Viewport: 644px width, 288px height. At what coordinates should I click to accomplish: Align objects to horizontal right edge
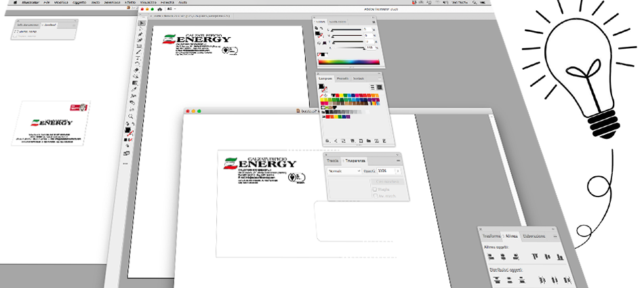coord(517,258)
